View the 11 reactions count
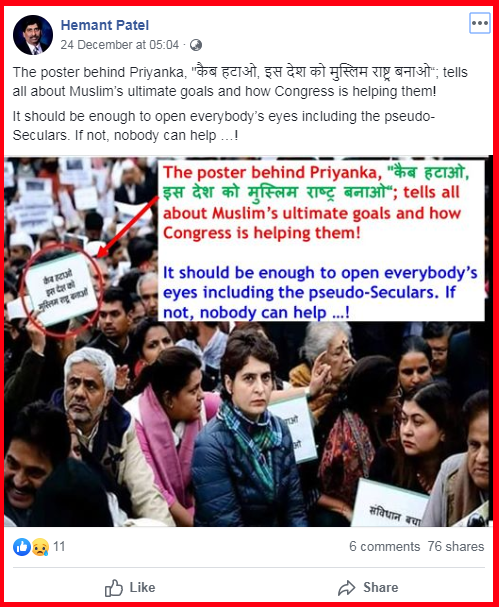This screenshot has height=607, width=499. (x=59, y=546)
